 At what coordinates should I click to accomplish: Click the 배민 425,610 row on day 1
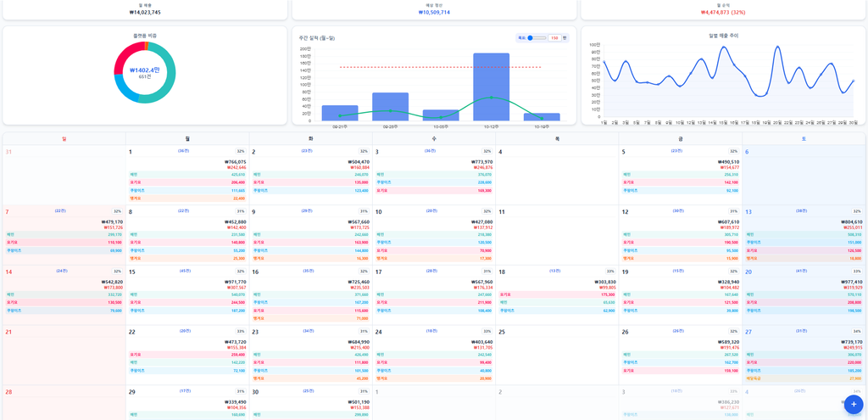tap(187, 174)
